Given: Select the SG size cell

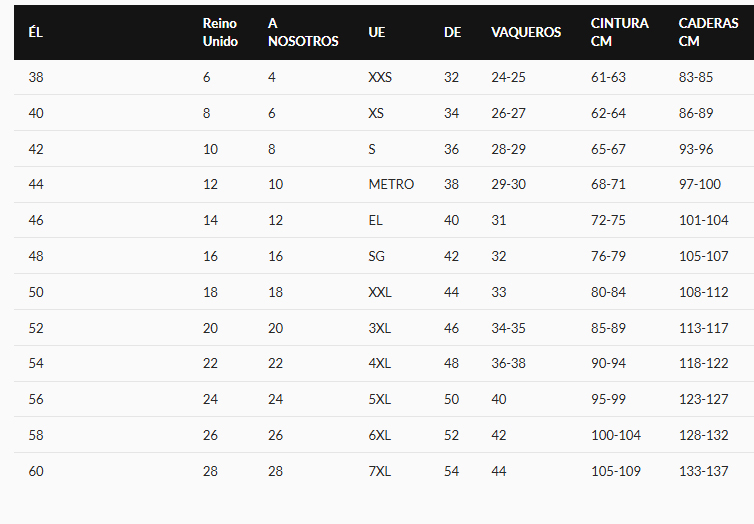Looking at the screenshot, I should click(x=376, y=256).
